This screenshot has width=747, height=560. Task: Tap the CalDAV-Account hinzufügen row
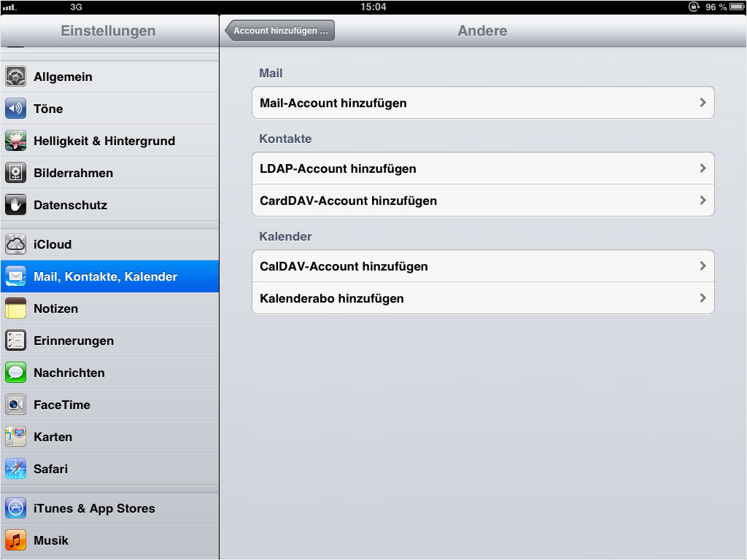[483, 265]
